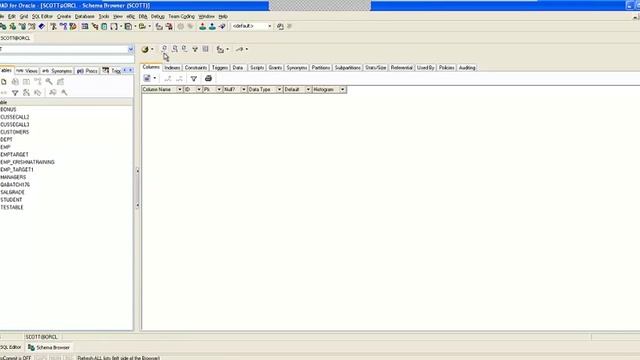Screen dimensions: 640x360
Task: Click the funnel filter icon in browser toolbar
Action: 195,49
